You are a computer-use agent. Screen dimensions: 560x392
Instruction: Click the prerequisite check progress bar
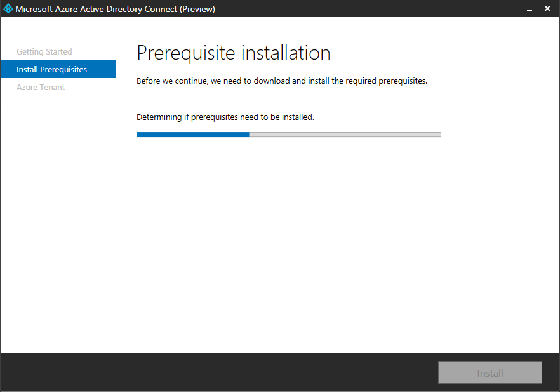[288, 134]
